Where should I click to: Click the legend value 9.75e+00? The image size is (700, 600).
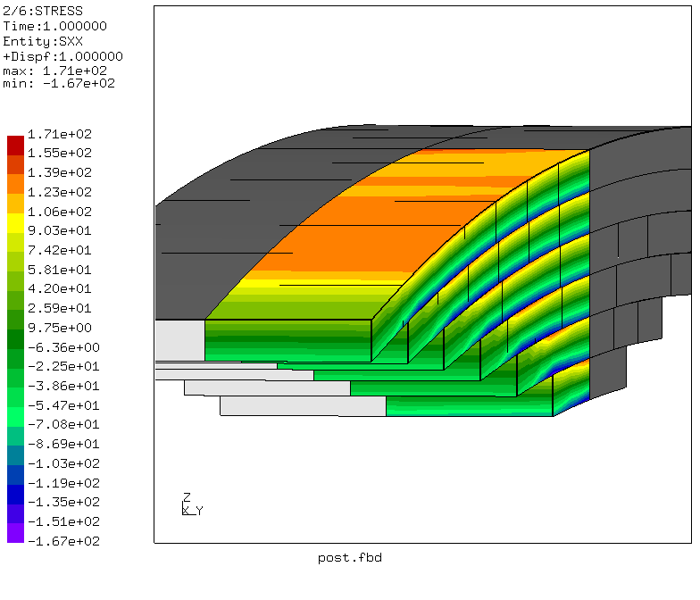(59, 329)
